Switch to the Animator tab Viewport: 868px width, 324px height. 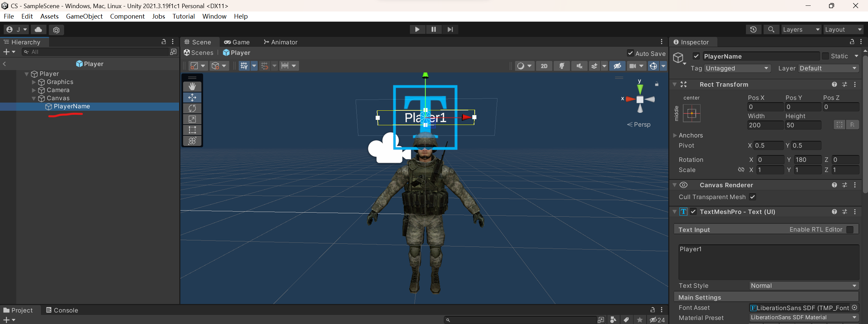click(x=281, y=42)
